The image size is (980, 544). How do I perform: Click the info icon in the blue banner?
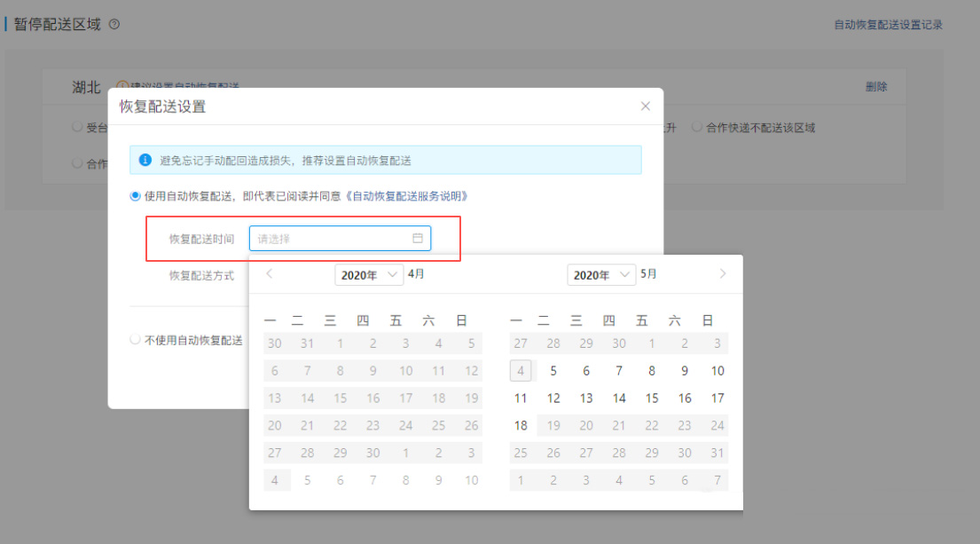click(146, 159)
